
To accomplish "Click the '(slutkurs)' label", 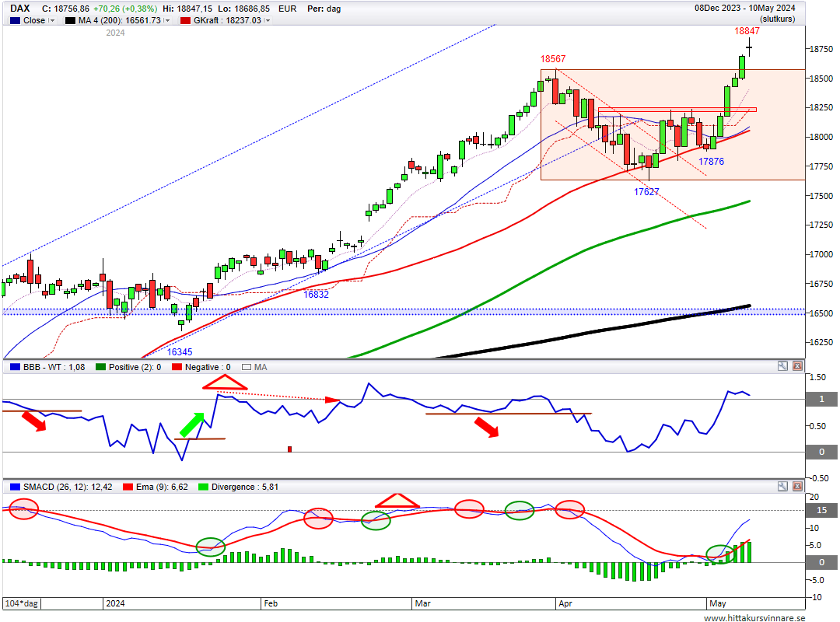I will (777, 19).
